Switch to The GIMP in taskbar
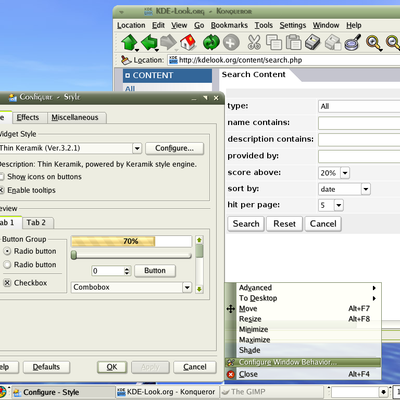The height and width of the screenshot is (400, 400). click(x=271, y=392)
